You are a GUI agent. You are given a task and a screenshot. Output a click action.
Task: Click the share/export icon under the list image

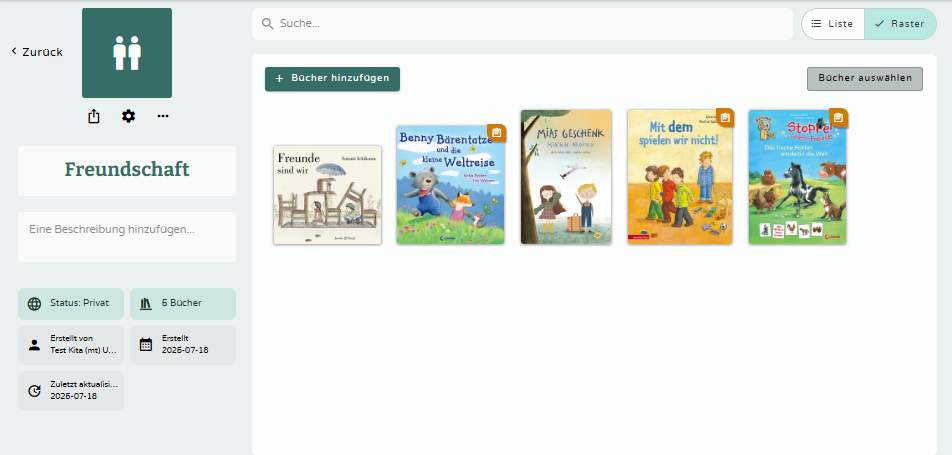click(x=94, y=116)
